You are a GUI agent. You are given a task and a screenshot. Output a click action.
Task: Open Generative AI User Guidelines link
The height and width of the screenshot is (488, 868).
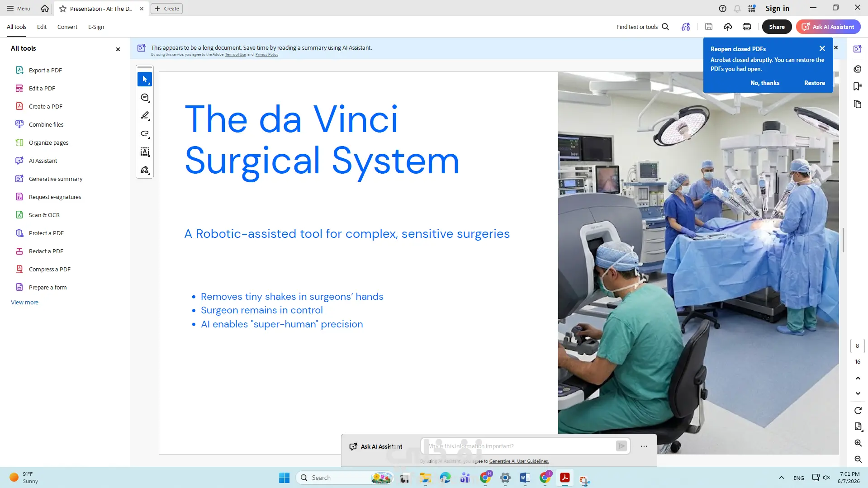point(519,461)
